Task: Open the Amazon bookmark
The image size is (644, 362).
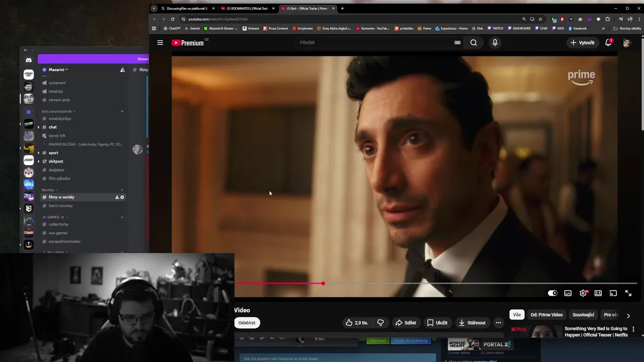Action: 251,29
